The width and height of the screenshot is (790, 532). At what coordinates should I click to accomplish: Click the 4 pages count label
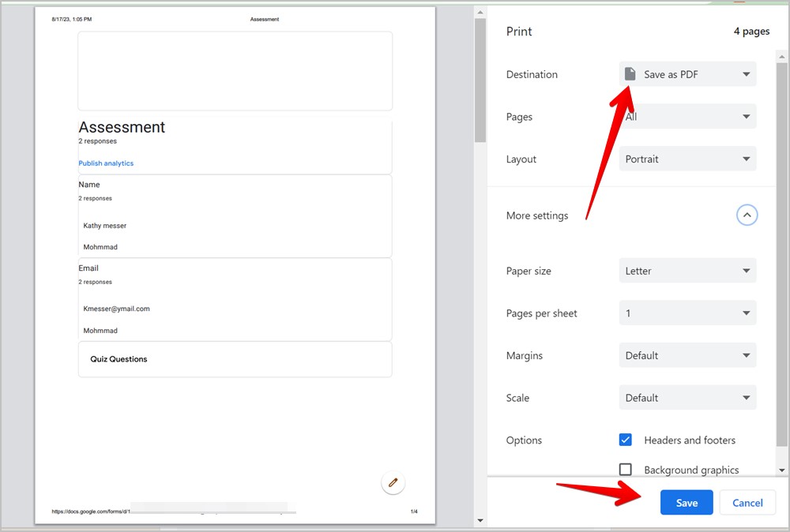[x=751, y=32]
